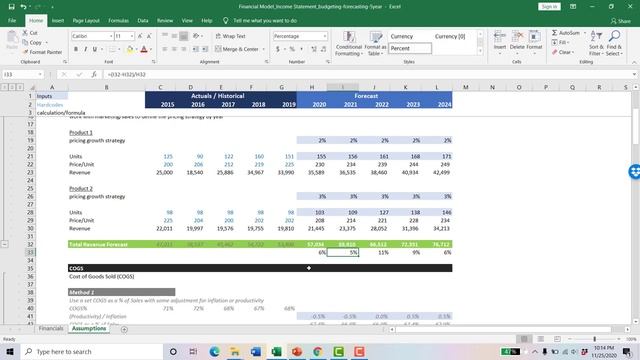
Task: Add a new sheet with plus icon
Action: 124,329
